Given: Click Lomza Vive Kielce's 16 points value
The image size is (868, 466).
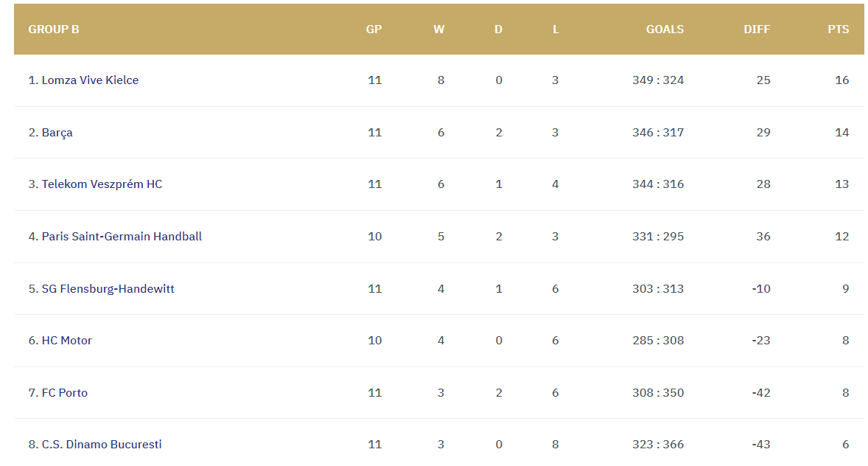Looking at the screenshot, I should click(841, 80).
